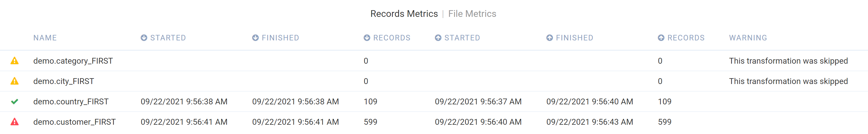
Task: Select the Records Metrics tab
Action: click(404, 14)
